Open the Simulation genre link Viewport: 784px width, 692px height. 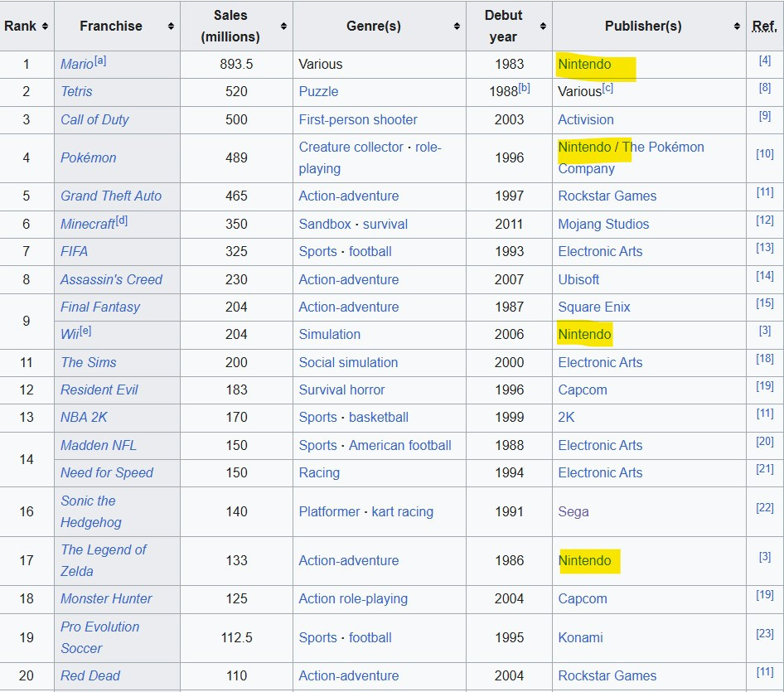point(330,334)
